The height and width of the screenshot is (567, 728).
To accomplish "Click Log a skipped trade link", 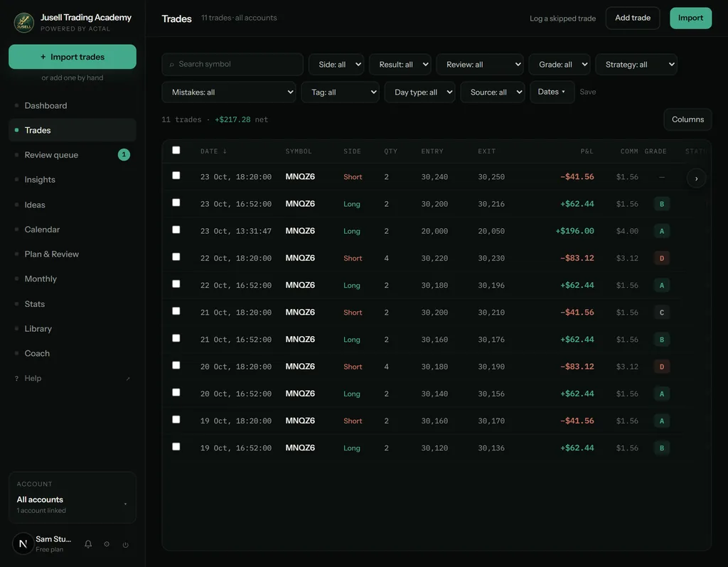I will click(x=562, y=18).
